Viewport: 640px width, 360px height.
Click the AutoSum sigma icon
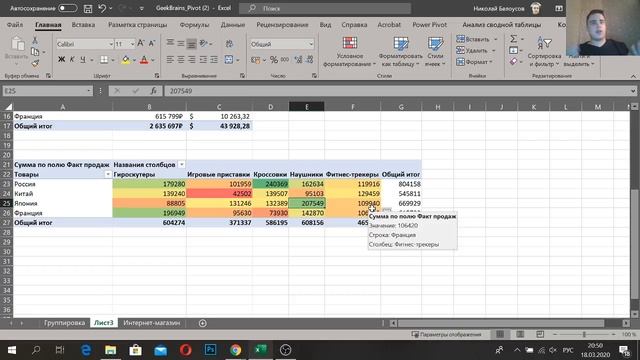(x=513, y=39)
